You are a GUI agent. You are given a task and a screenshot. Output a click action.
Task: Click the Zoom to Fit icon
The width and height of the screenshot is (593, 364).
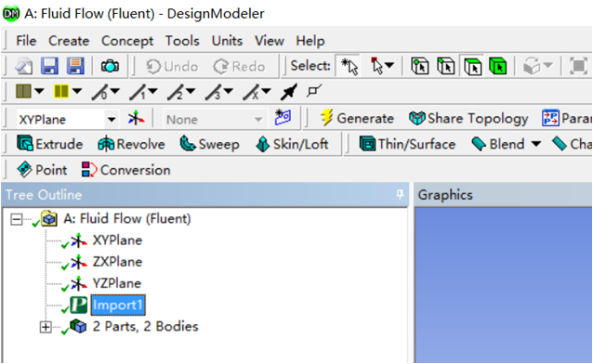(579, 66)
